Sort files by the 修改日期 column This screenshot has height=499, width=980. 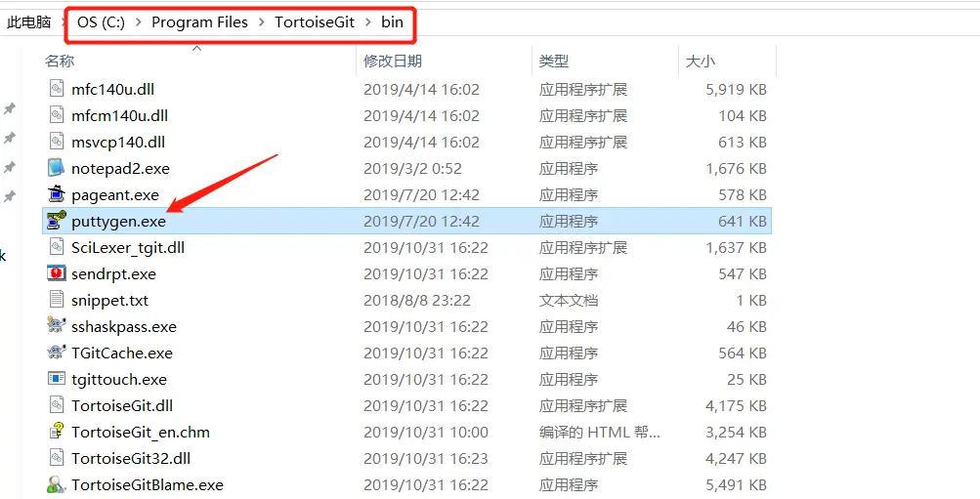(x=393, y=62)
